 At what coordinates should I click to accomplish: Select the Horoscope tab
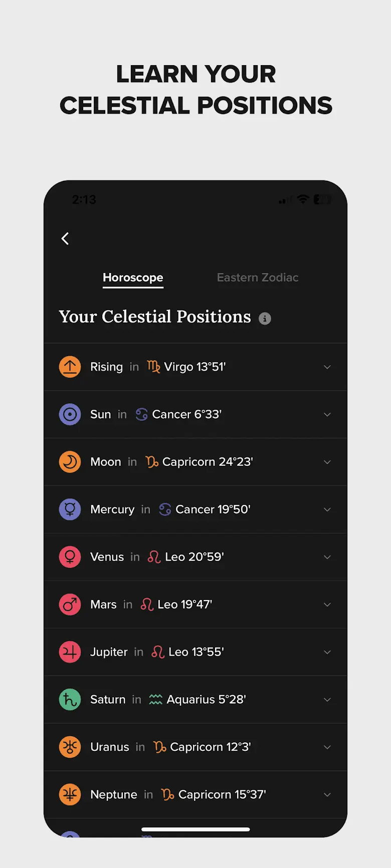tap(133, 277)
